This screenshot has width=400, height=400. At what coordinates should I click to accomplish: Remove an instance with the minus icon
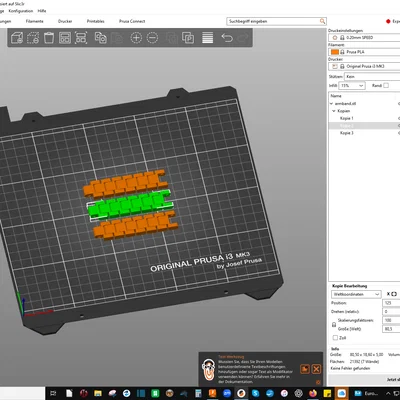(152, 38)
